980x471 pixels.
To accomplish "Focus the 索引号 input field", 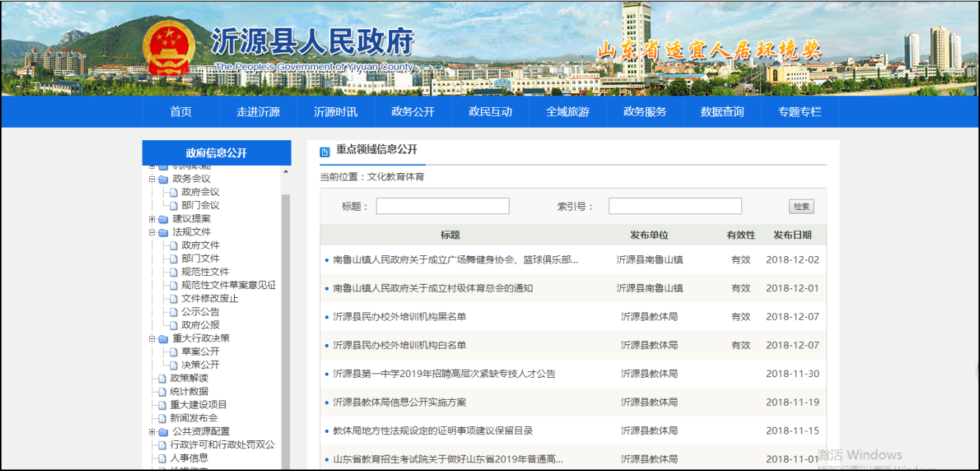I will click(675, 206).
